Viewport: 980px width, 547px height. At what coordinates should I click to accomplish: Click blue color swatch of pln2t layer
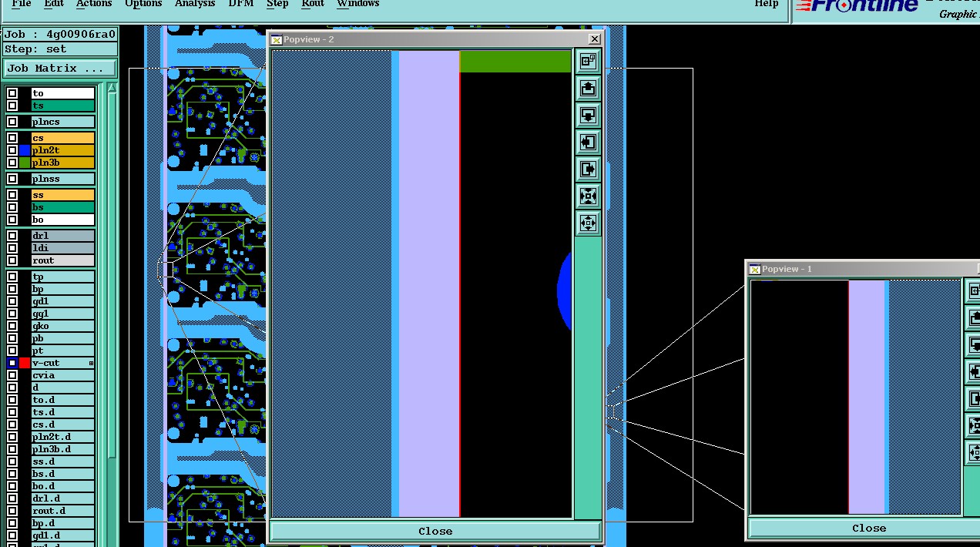coord(25,150)
